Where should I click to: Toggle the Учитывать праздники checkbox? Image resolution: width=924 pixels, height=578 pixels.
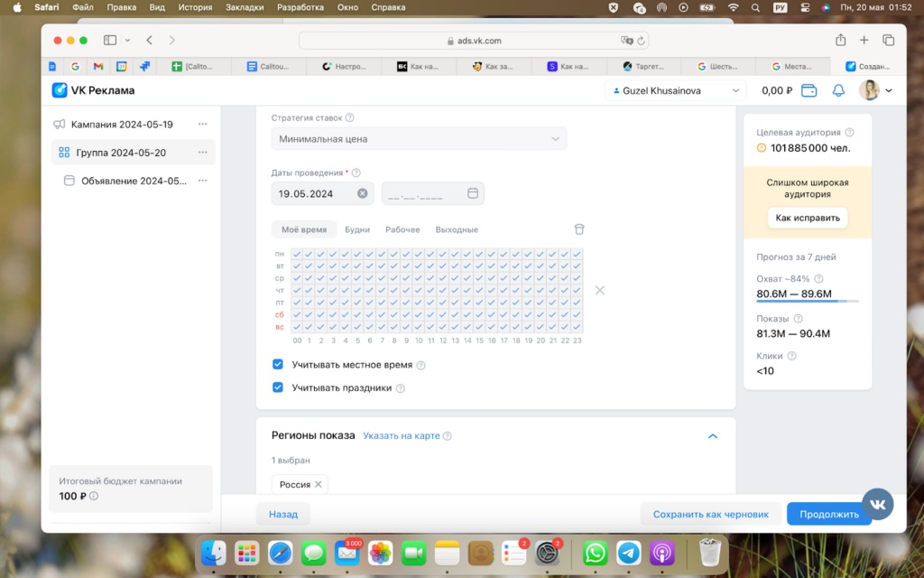[x=278, y=387]
